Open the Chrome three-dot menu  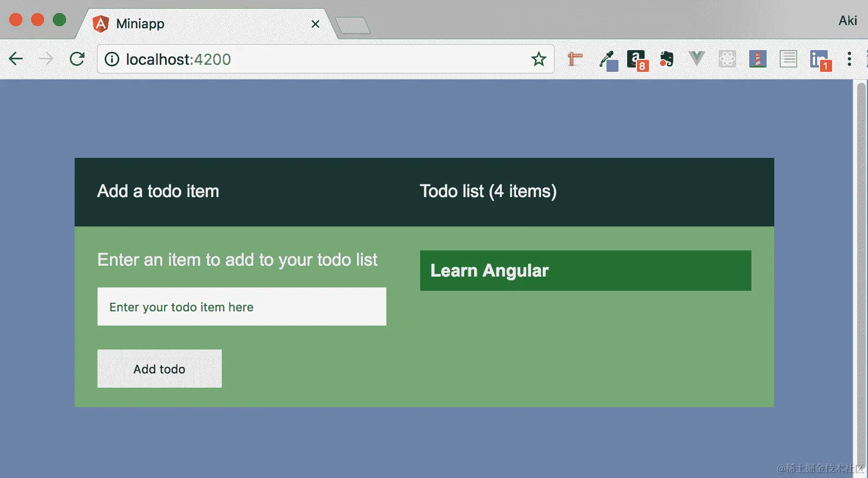(x=849, y=59)
